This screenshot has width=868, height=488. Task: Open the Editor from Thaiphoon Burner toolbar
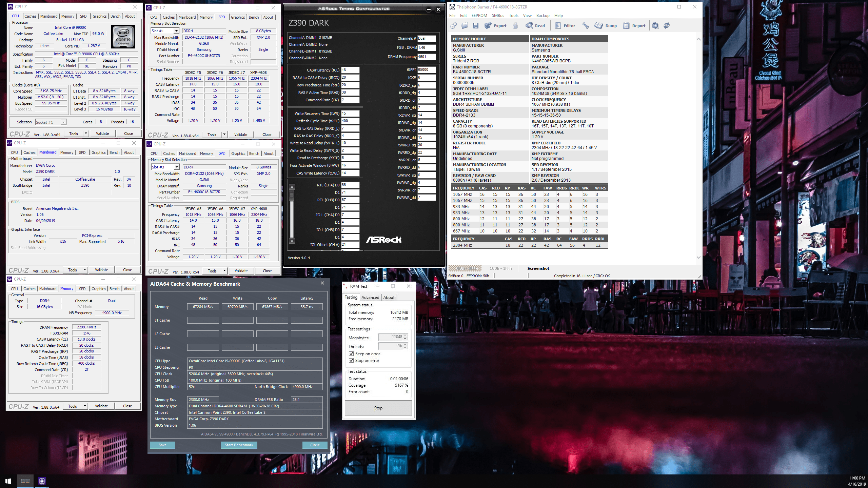pos(565,25)
